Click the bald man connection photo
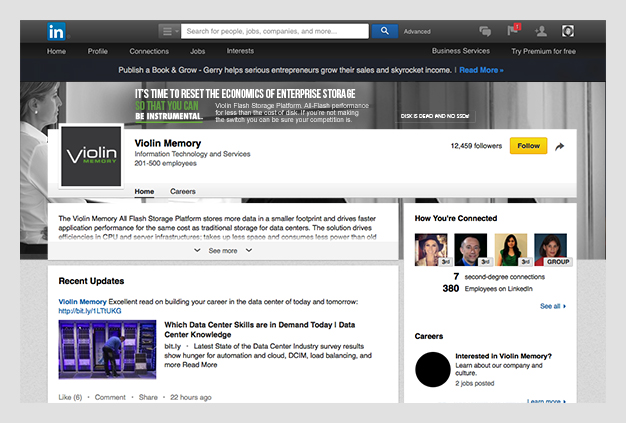The height and width of the screenshot is (423, 626). coord(471,250)
